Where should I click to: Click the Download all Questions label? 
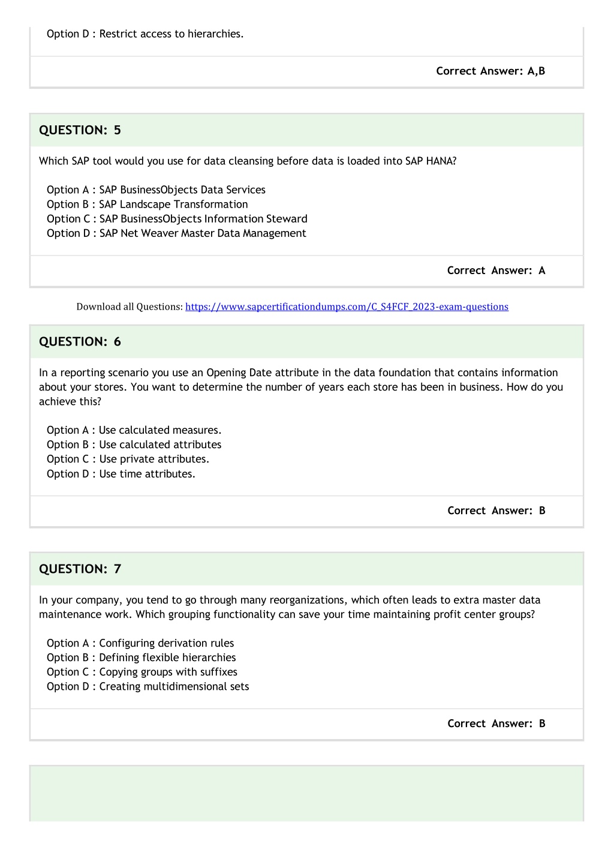(x=130, y=307)
